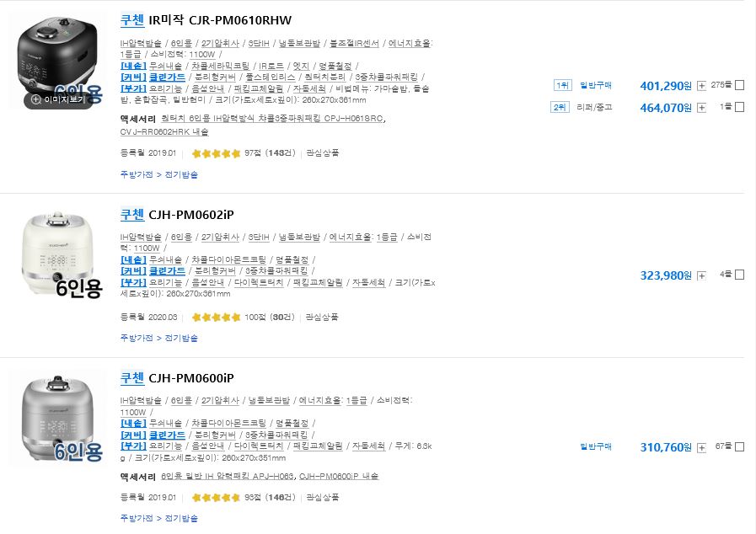756x534 pixels.
Task: Expand price list for 323,980원 offer
Action: click(701, 275)
